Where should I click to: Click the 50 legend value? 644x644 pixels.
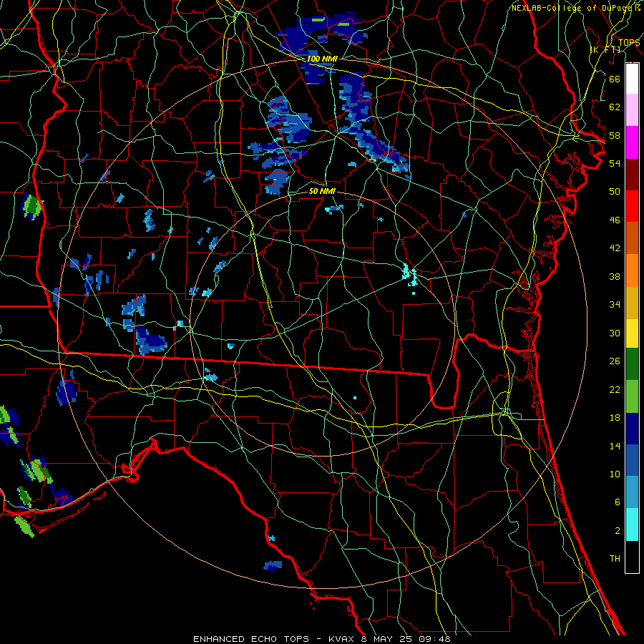(x=615, y=191)
